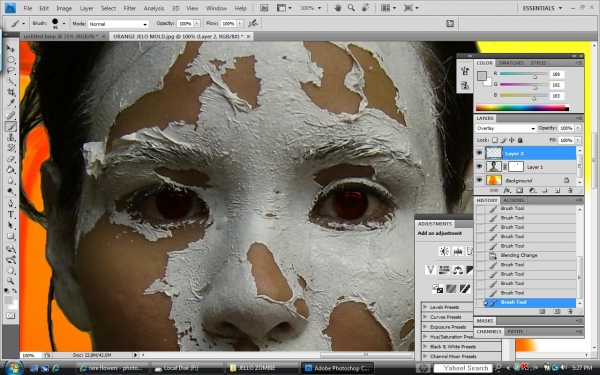The image size is (600, 375).
Task: Hide Layer 1 with eye icon
Action: coord(479,167)
